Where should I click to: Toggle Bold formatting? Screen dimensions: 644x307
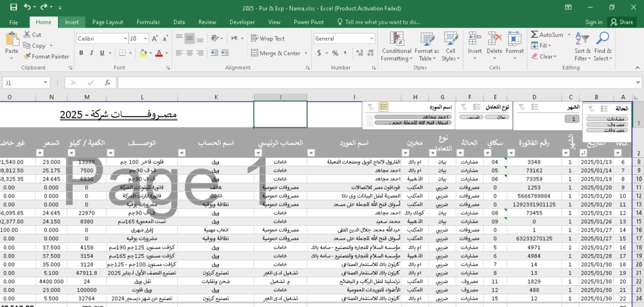pos(81,53)
